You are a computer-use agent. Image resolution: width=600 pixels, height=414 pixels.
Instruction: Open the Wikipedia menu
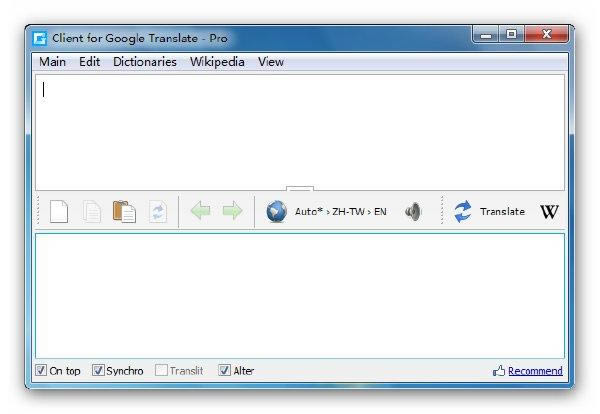coord(217,62)
